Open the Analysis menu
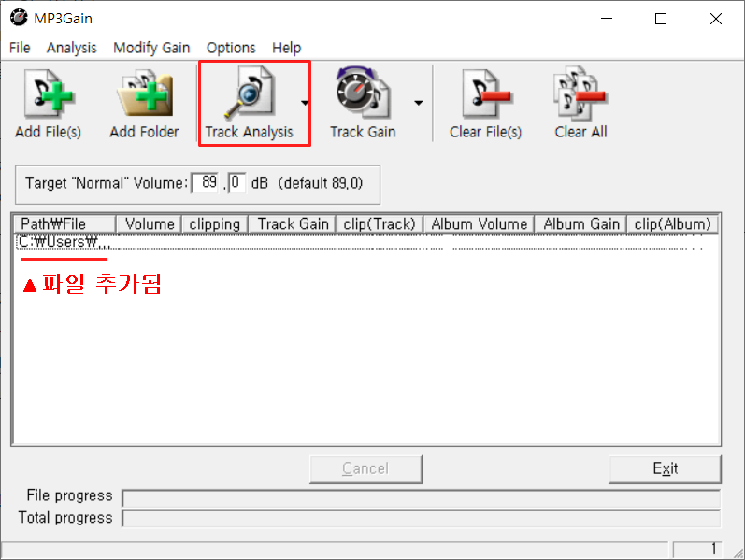Image resolution: width=745 pixels, height=560 pixels. click(72, 48)
